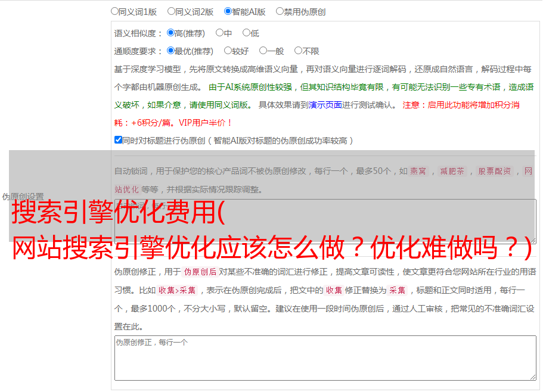Choose 较好 for 通顺度要求
The image size is (543, 392).
click(x=228, y=51)
